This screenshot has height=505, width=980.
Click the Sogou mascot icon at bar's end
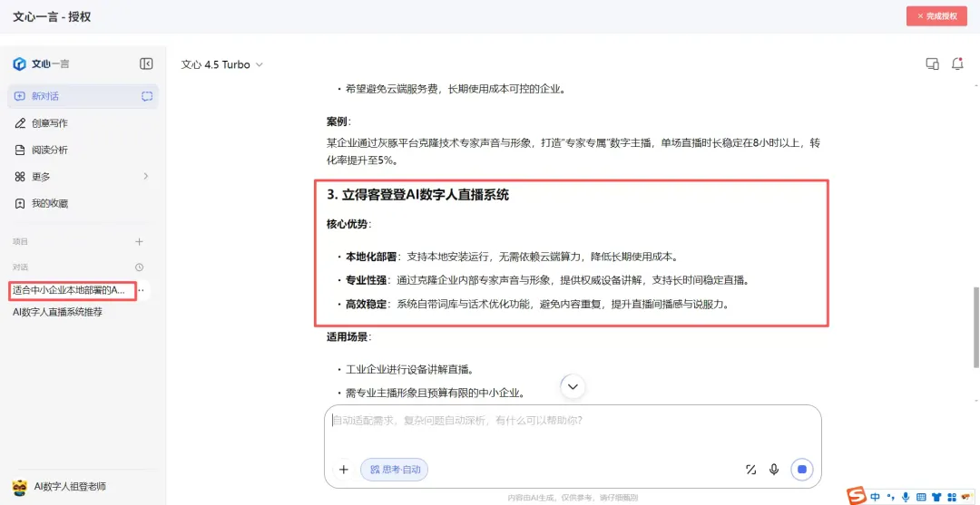(x=966, y=497)
